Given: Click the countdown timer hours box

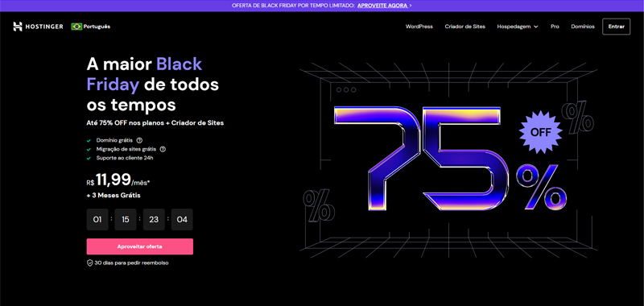Looking at the screenshot, I should pyautogui.click(x=126, y=219).
